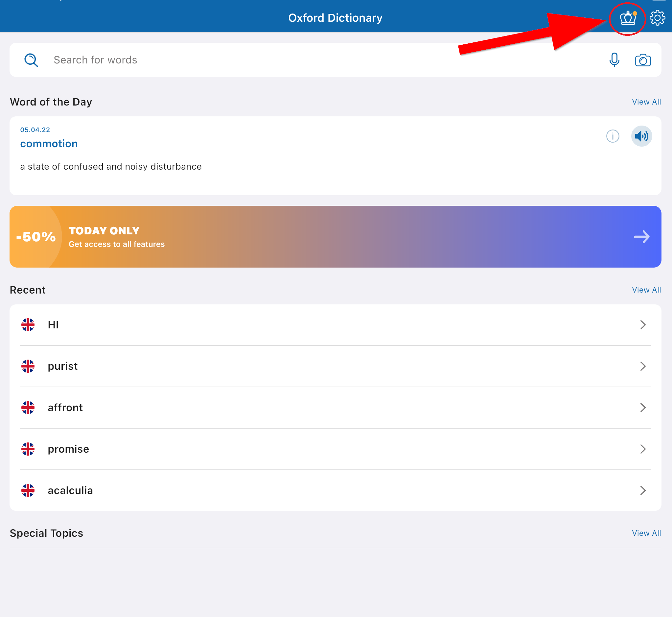Tap the search magnifier icon
Image resolution: width=672 pixels, height=617 pixels.
pos(31,60)
